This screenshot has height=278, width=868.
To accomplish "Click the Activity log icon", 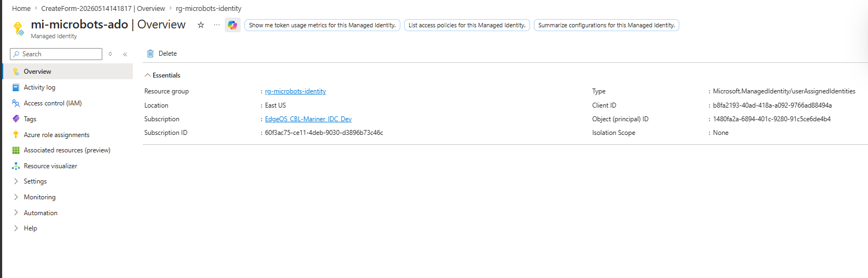I will coord(16,87).
